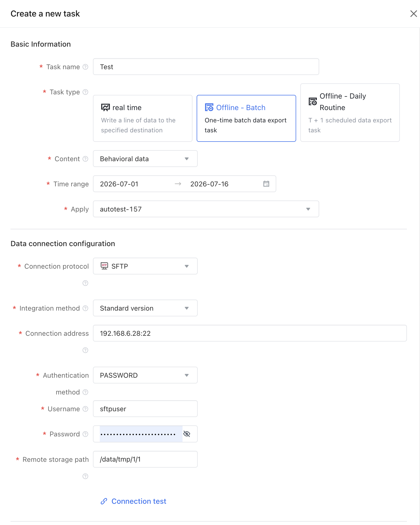Viewport: 420px width, 525px height.
Task: Click the Task type help icon
Action: pos(85,92)
